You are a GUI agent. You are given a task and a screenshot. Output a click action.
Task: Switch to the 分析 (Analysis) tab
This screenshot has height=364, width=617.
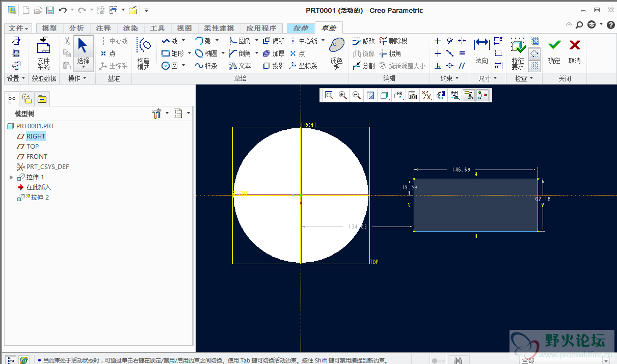pos(76,29)
